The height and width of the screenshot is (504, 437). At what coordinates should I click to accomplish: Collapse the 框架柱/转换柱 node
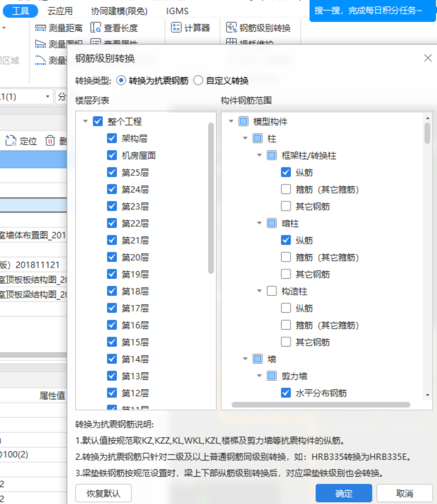(x=259, y=156)
